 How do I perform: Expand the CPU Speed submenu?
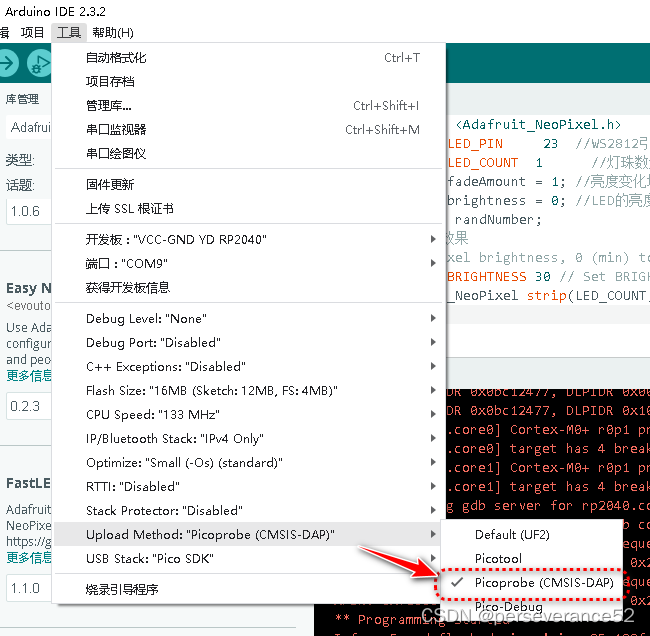coord(250,415)
